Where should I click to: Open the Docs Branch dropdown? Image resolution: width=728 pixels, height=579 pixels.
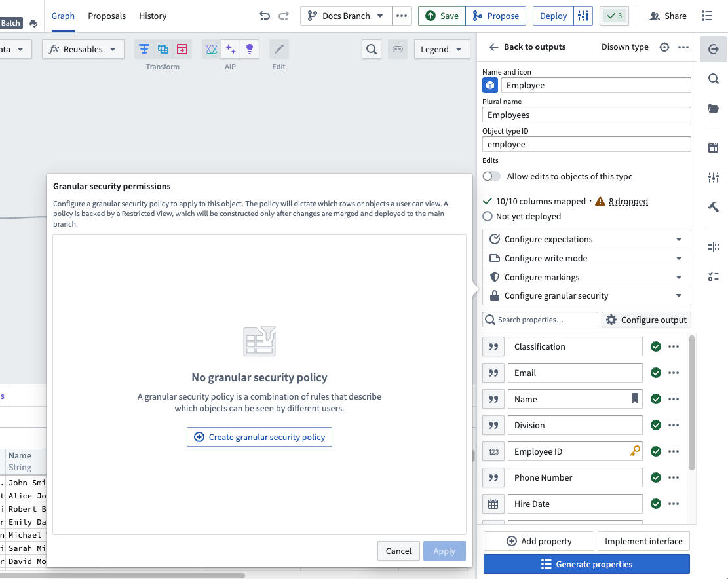pos(347,16)
